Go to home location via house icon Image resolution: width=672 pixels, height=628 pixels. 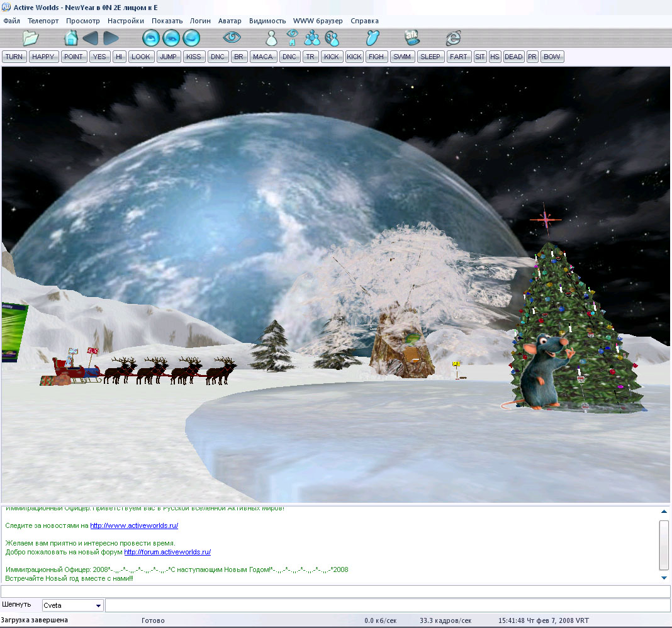pyautogui.click(x=70, y=38)
